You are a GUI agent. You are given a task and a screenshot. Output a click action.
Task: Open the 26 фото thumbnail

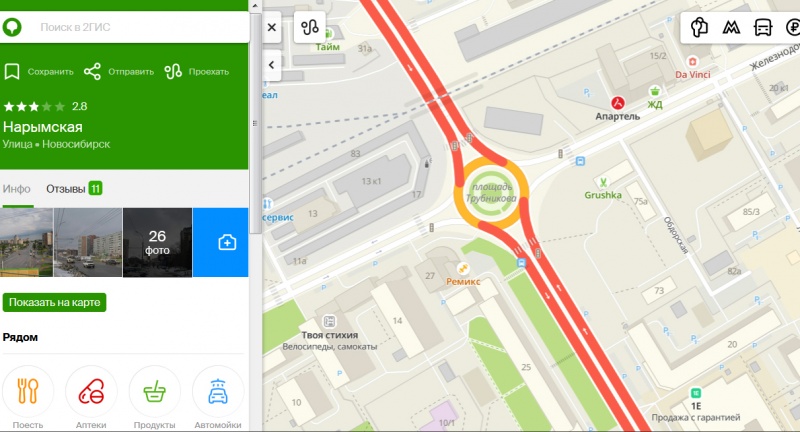(157, 242)
